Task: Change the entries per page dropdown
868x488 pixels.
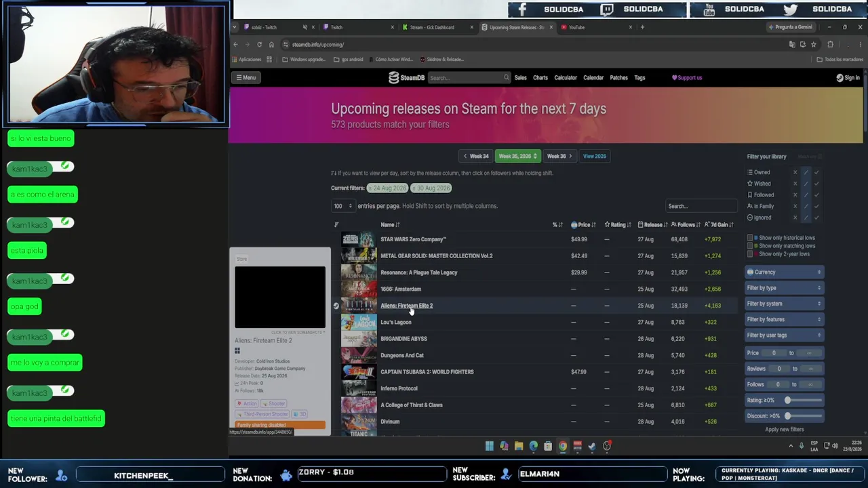Action: (x=343, y=206)
